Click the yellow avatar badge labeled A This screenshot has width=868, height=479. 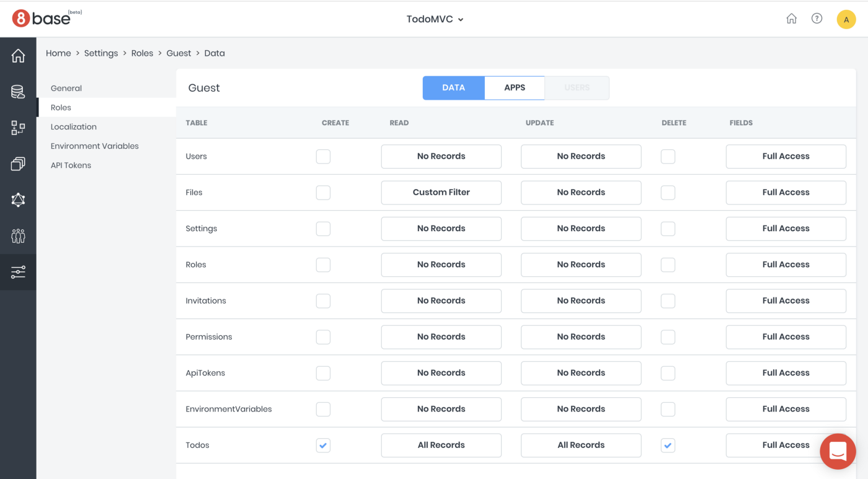point(846,19)
